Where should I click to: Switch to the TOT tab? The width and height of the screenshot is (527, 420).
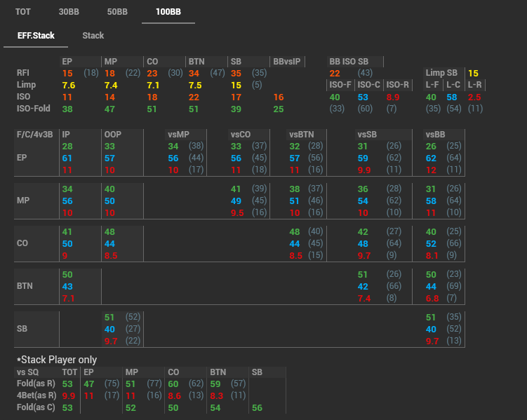click(x=23, y=12)
